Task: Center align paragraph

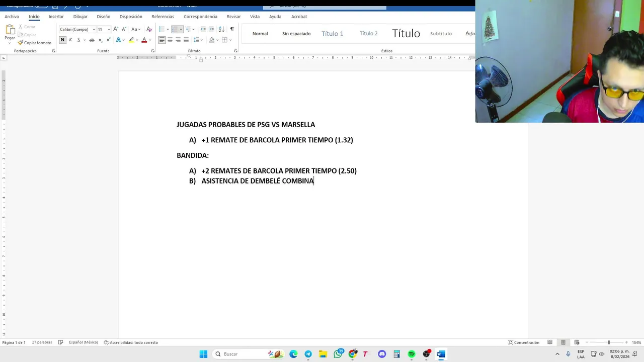Action: (170, 40)
